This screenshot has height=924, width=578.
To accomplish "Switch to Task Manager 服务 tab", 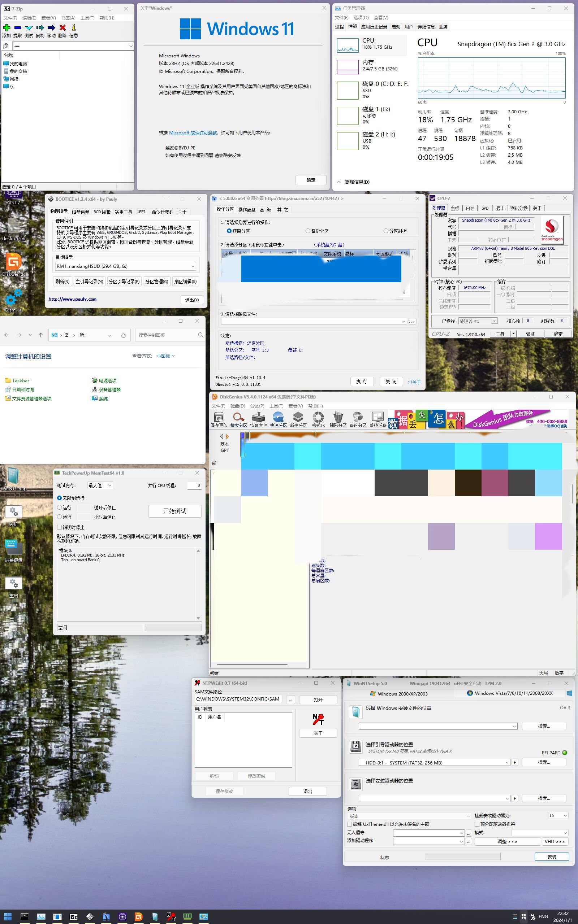I will 444,27.
